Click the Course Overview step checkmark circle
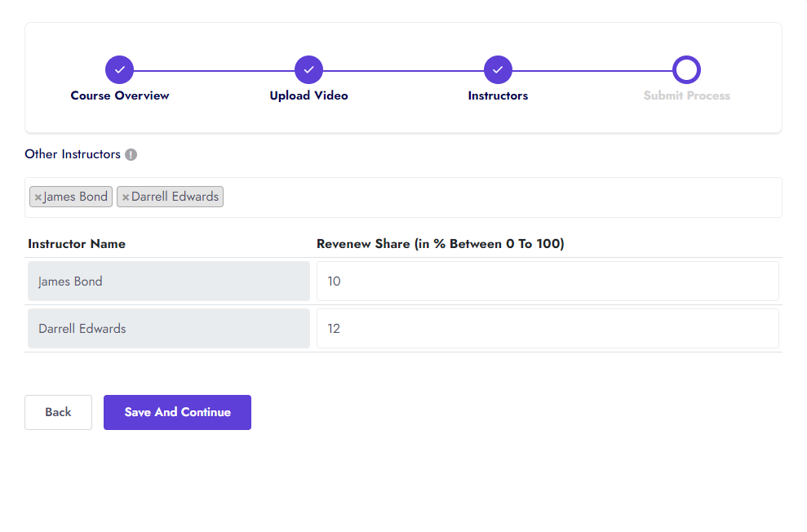Viewport: 807px width, 532px height. [x=119, y=70]
